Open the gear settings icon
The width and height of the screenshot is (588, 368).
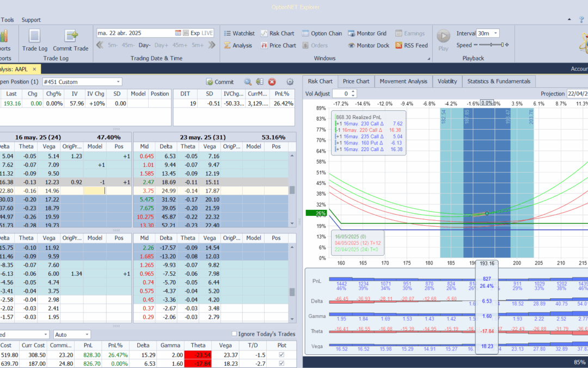point(290,82)
